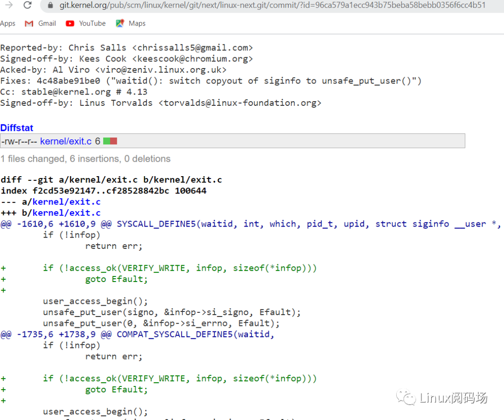
Task: Click the second added access_ok VERIFY_WRITE line
Action: (x=180, y=379)
